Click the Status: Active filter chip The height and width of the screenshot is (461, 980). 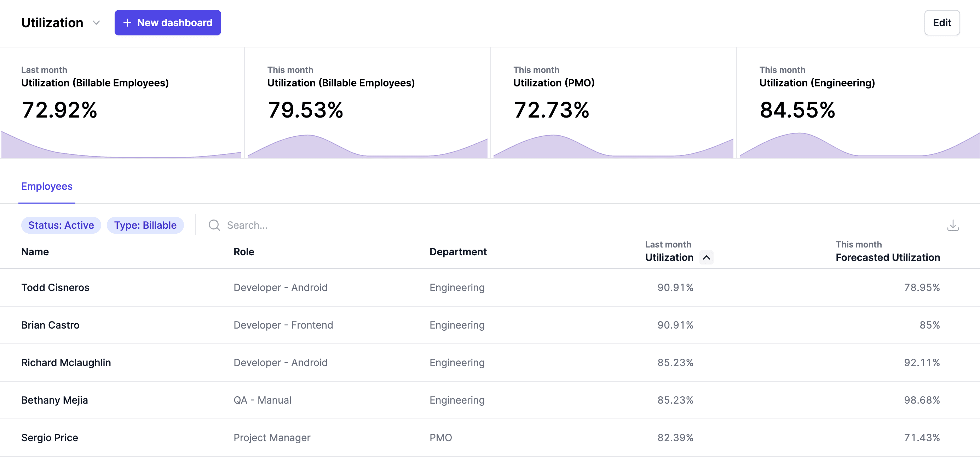coord(61,225)
